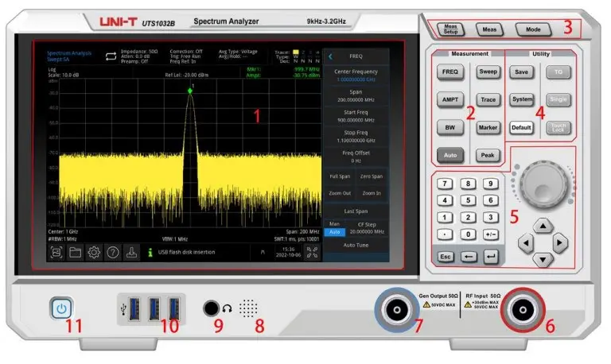Push the right arrow key
The height and width of the screenshot is (364, 611).
(x=560, y=243)
